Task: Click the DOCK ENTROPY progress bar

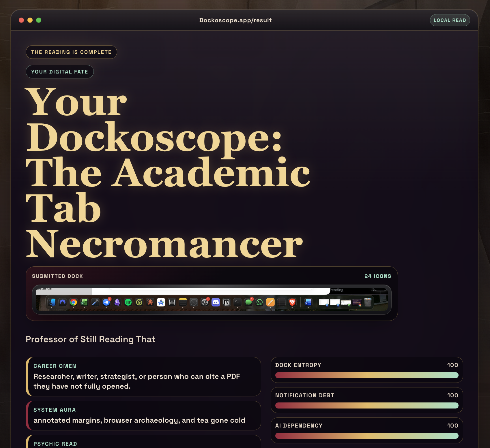Action: click(x=367, y=375)
